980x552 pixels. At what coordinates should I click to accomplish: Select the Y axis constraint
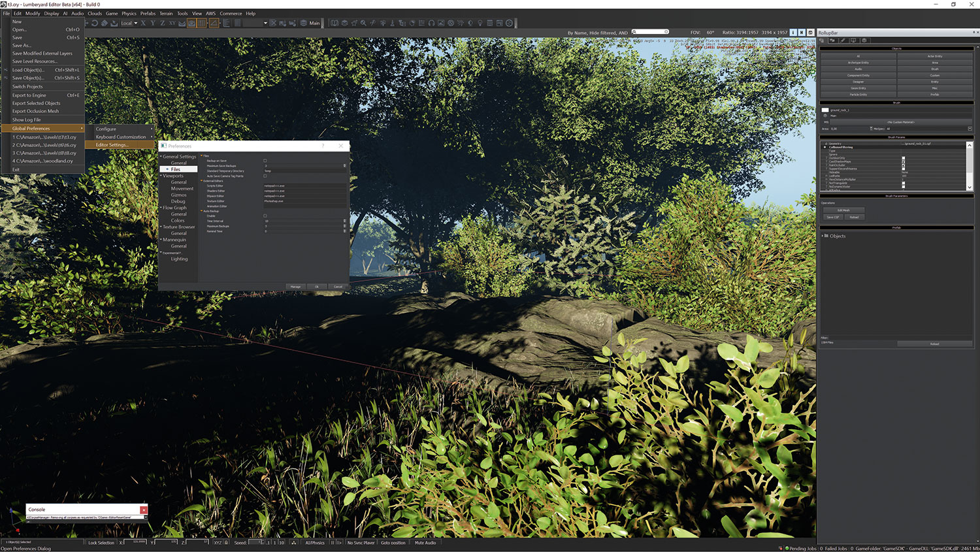[x=153, y=23]
